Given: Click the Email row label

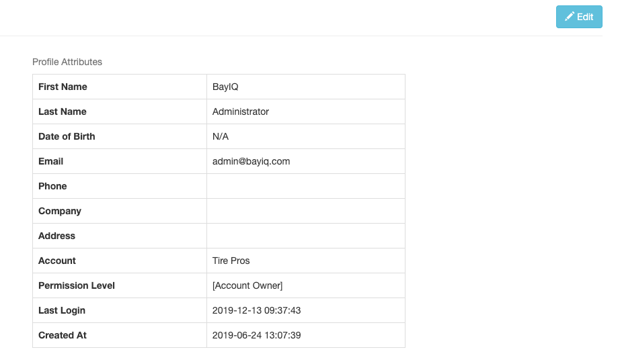Looking at the screenshot, I should 50,161.
